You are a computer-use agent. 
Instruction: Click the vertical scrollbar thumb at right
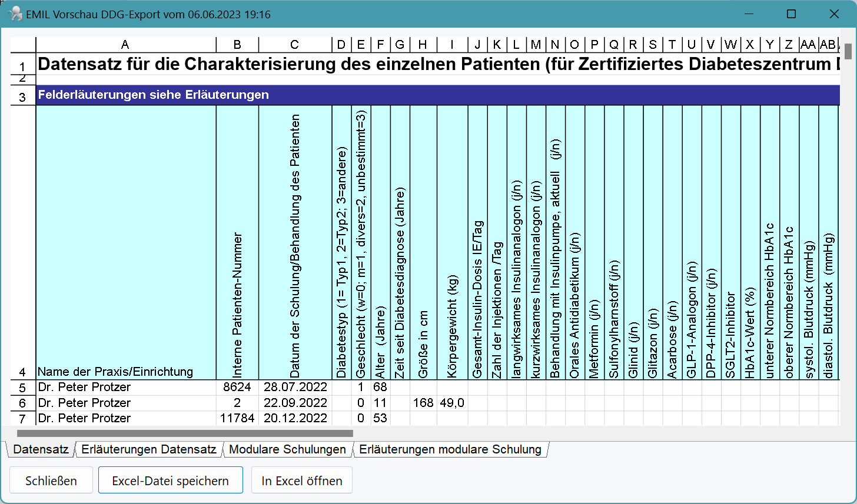(x=848, y=52)
